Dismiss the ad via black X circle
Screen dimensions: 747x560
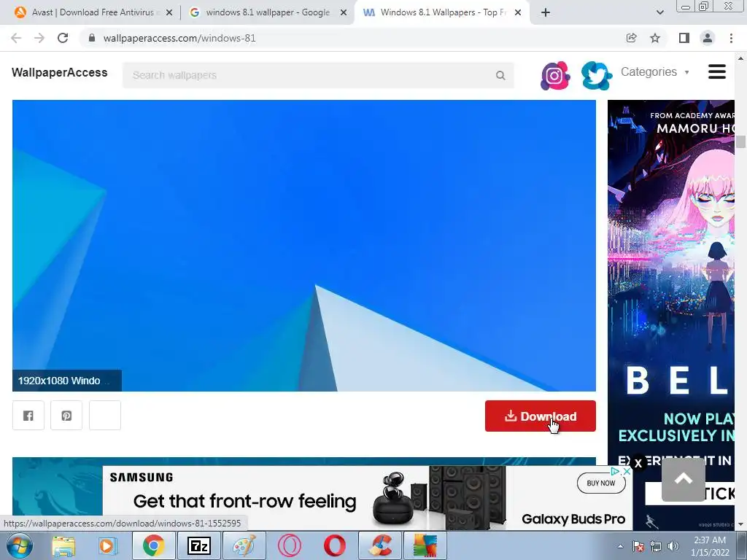tap(638, 463)
